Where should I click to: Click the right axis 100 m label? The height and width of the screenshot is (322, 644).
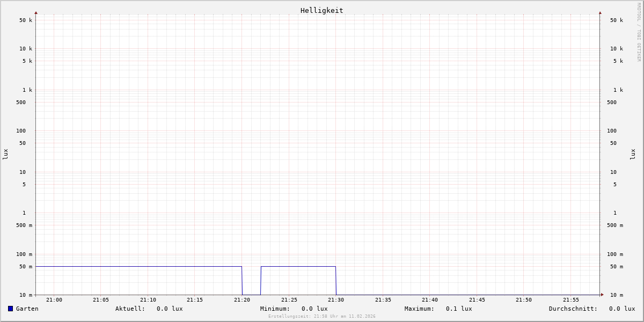coord(615,254)
